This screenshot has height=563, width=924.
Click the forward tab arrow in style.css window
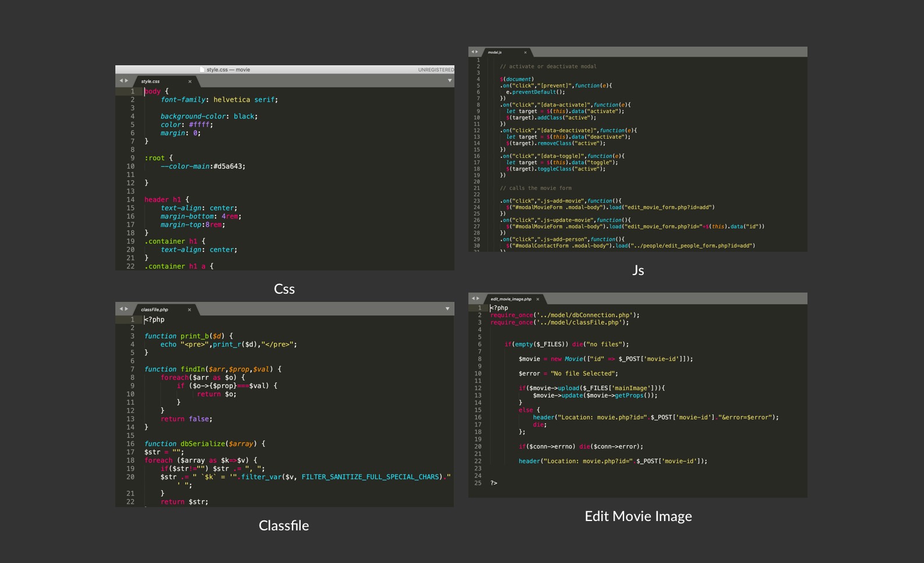pos(126,81)
